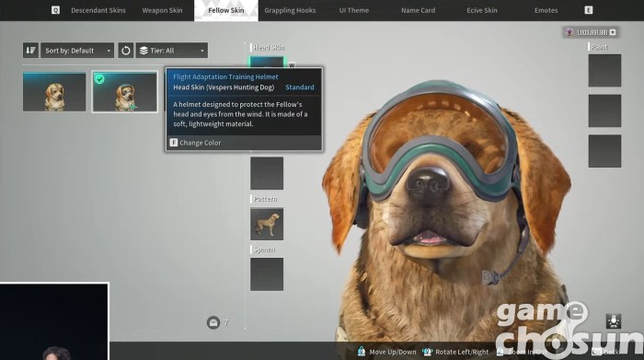Select the third Paint color slot

(x=604, y=151)
